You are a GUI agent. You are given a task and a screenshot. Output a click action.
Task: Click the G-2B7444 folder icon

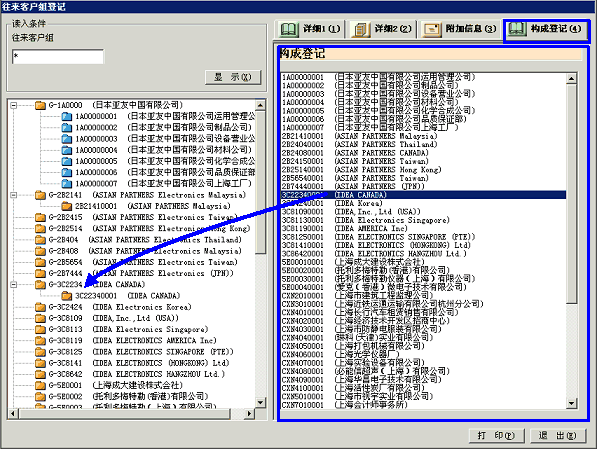(x=40, y=273)
